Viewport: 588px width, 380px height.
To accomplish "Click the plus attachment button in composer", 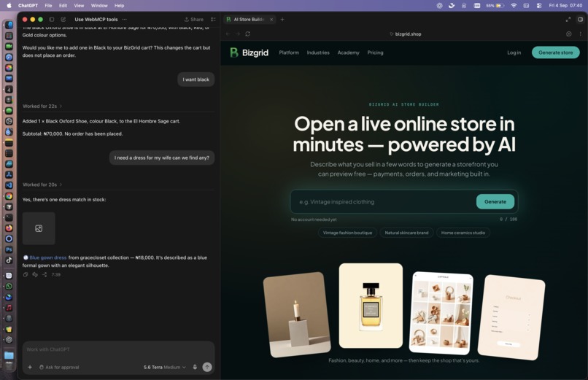I will click(30, 368).
